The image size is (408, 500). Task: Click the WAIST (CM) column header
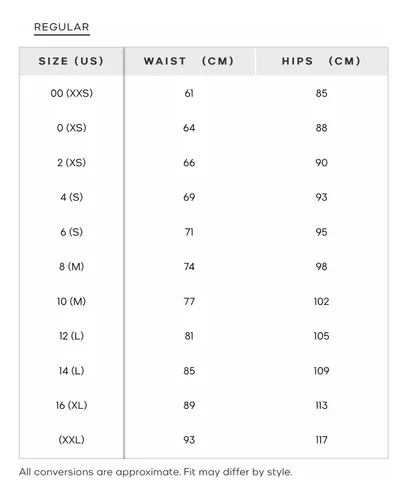(x=189, y=61)
